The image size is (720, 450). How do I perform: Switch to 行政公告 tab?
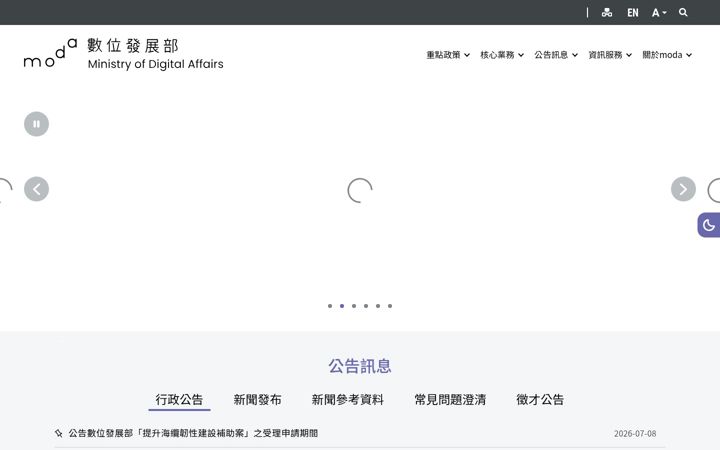coord(179,400)
